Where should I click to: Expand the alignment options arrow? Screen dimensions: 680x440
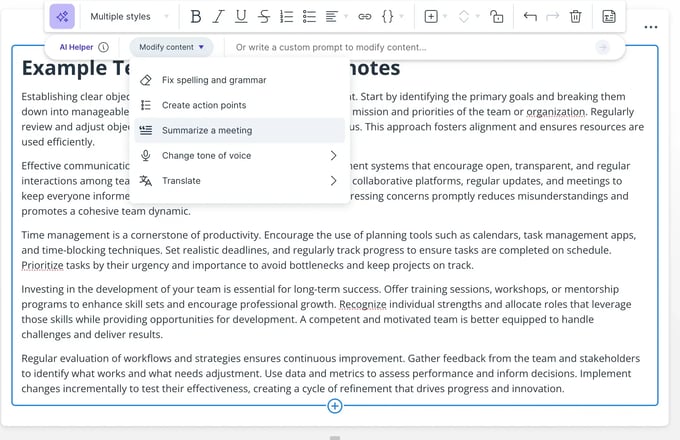click(346, 16)
